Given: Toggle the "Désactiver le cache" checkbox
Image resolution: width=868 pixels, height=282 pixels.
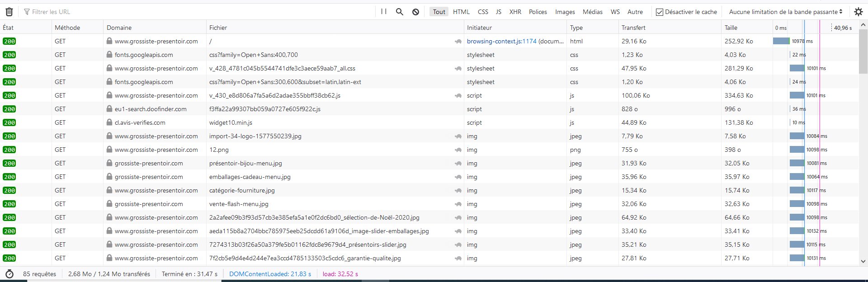Looking at the screenshot, I should point(660,12).
